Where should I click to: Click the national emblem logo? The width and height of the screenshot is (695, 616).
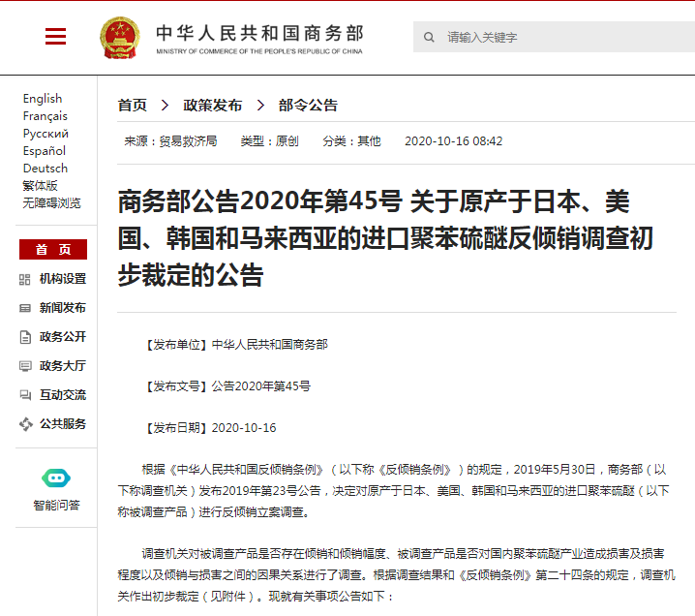click(x=120, y=38)
